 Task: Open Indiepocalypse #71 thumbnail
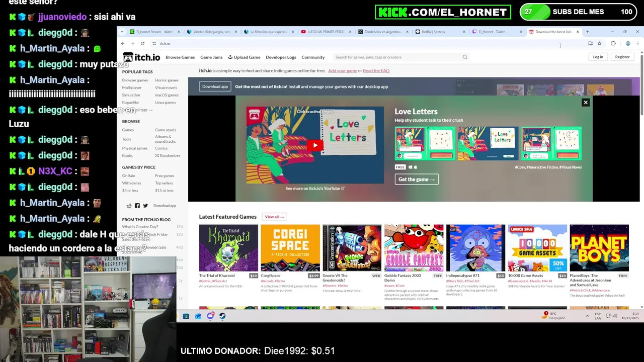pyautogui.click(x=475, y=248)
